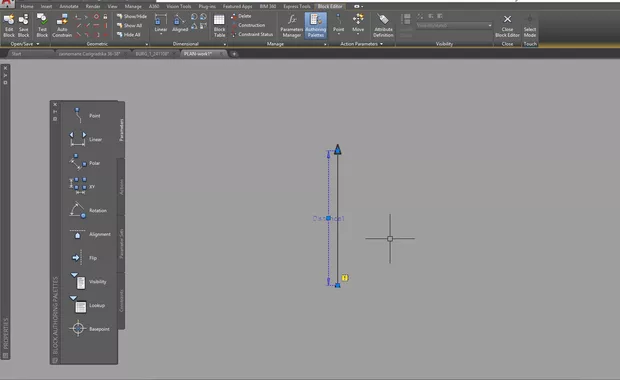Choose Linear parameter in authoring palette
This screenshot has height=380, width=620.
[85, 139]
